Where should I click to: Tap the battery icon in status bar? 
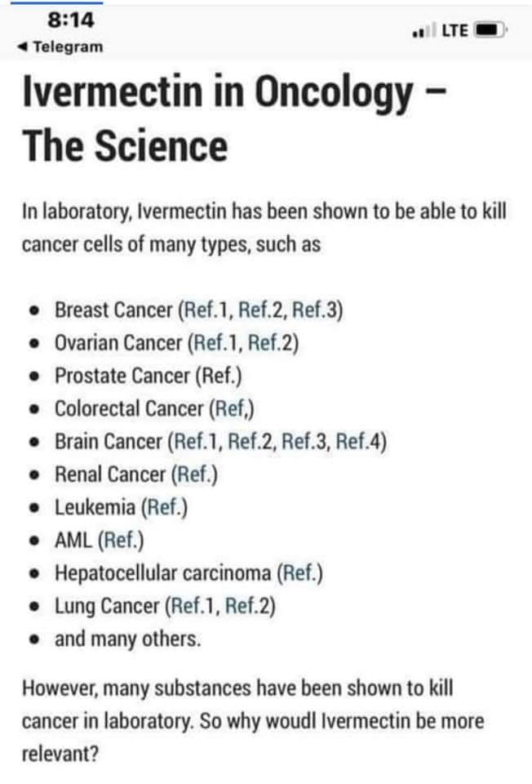(491, 31)
